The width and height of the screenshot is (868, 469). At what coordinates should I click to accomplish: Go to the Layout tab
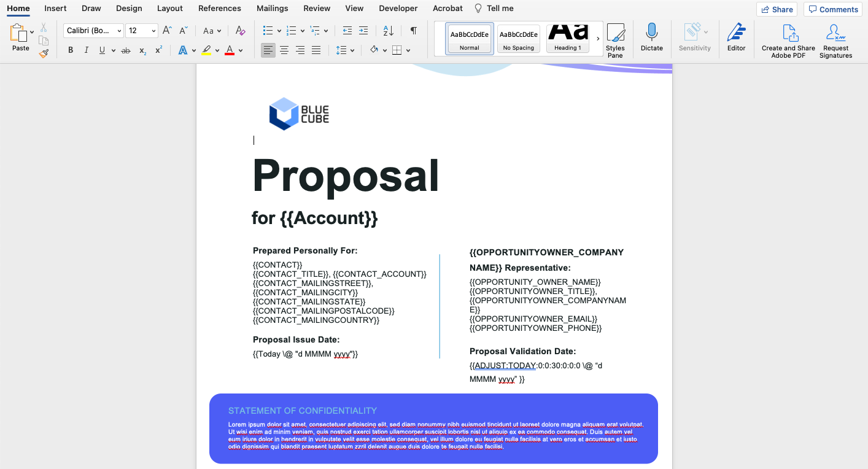(x=170, y=8)
